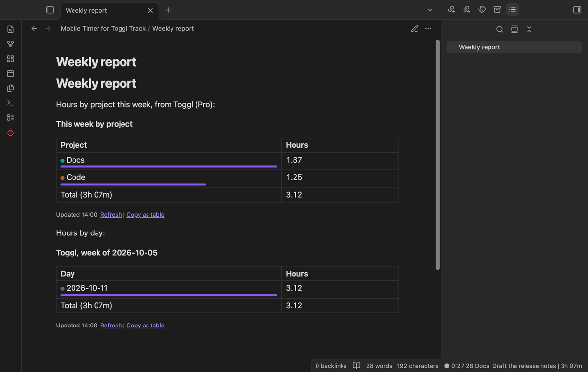Screen dimensions: 588x372
Task: Open the command palette
Action: click(x=10, y=103)
